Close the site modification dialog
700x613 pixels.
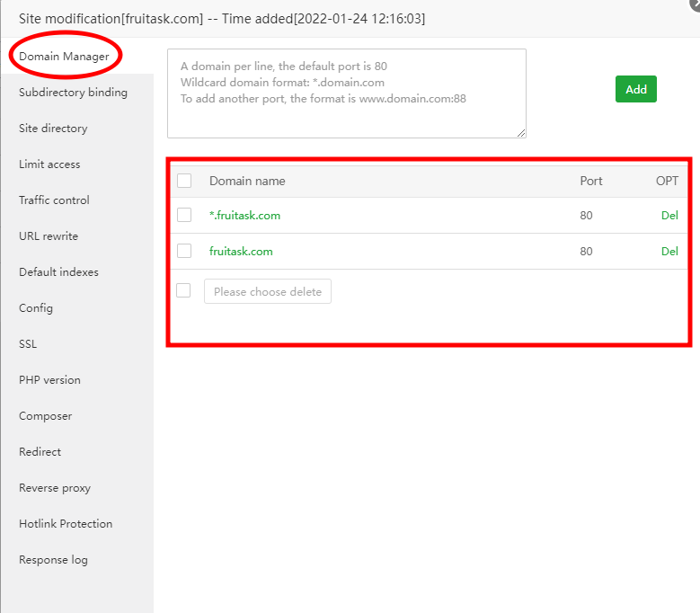(695, 4)
